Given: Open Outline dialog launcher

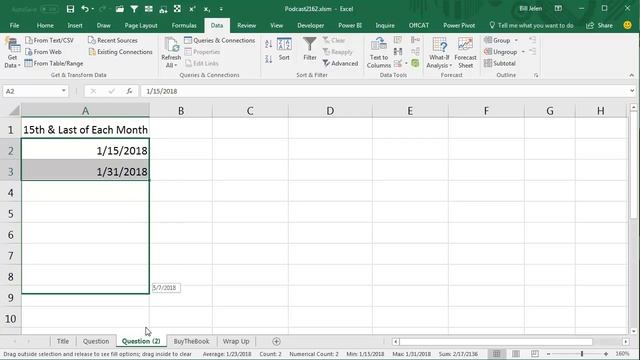Looking at the screenshot, I should click(536, 75).
